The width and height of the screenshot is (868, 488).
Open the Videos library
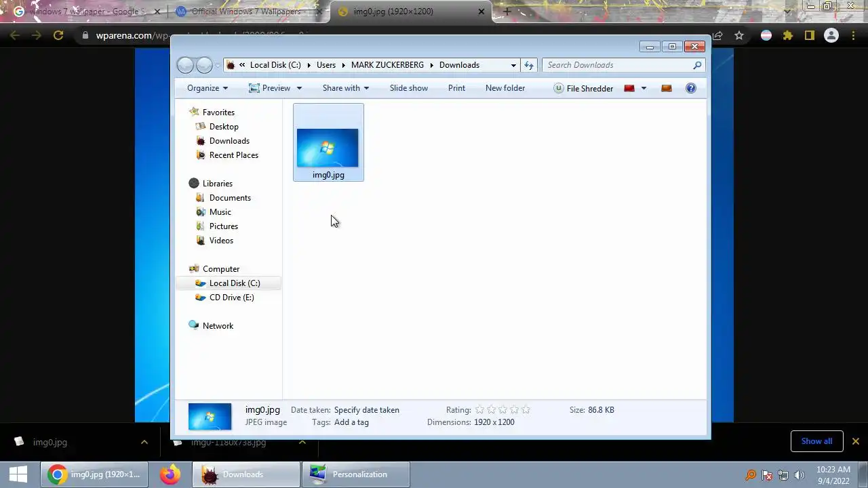coord(221,241)
